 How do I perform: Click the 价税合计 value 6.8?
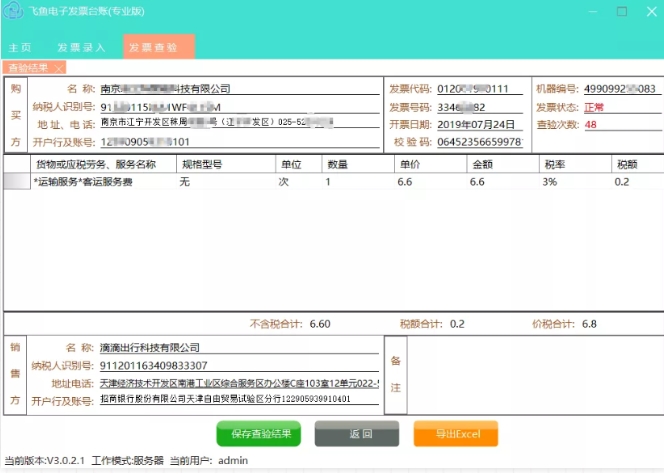(589, 324)
